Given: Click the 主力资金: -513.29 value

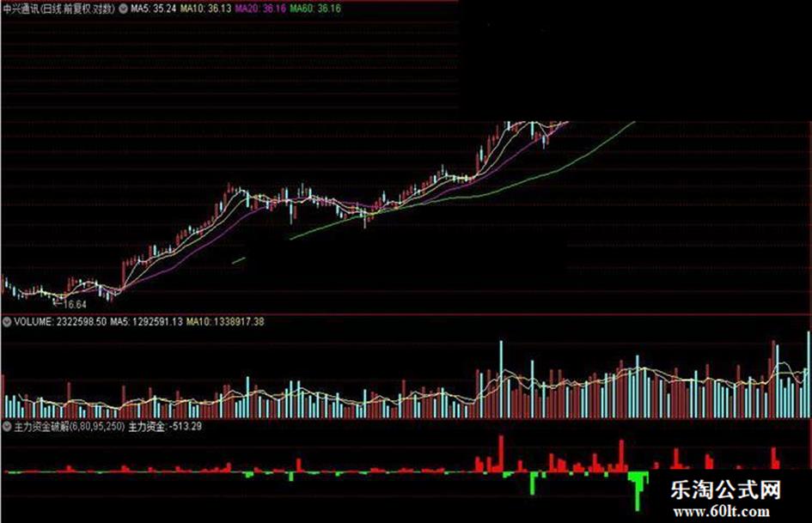Looking at the screenshot, I should [x=165, y=427].
